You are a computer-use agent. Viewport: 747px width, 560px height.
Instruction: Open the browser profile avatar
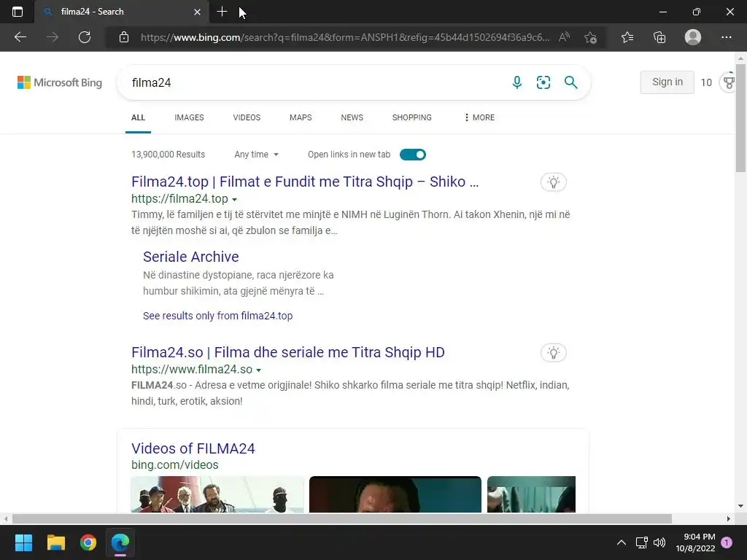(x=693, y=37)
